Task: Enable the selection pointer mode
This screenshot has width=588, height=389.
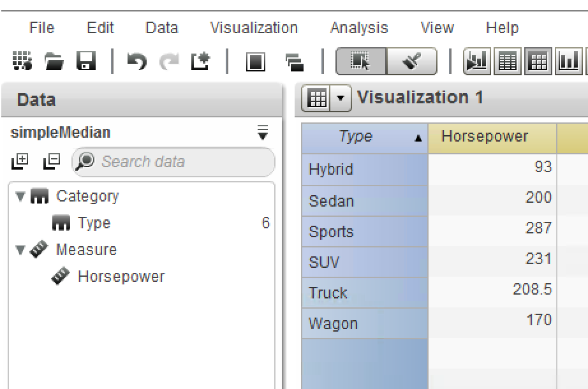Action: point(361,61)
